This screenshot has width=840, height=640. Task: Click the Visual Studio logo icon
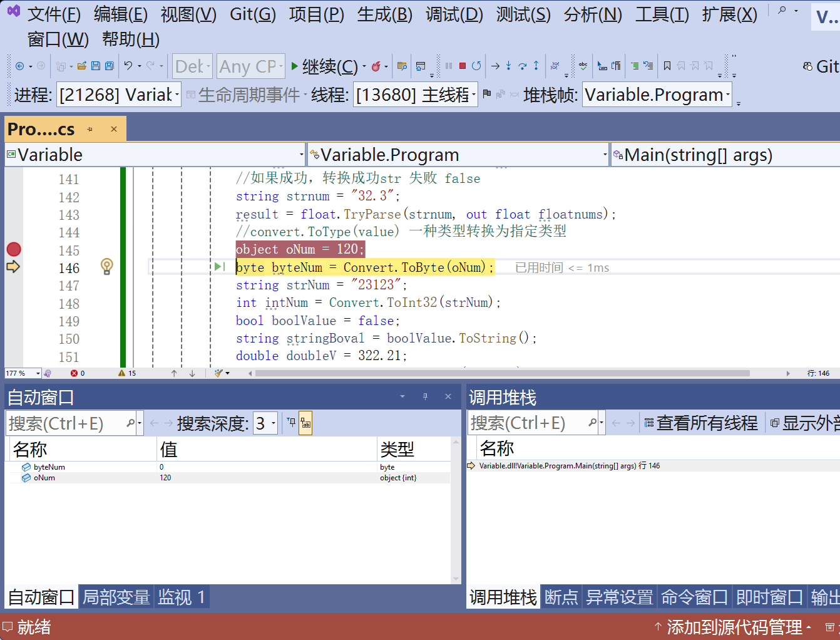tap(13, 11)
